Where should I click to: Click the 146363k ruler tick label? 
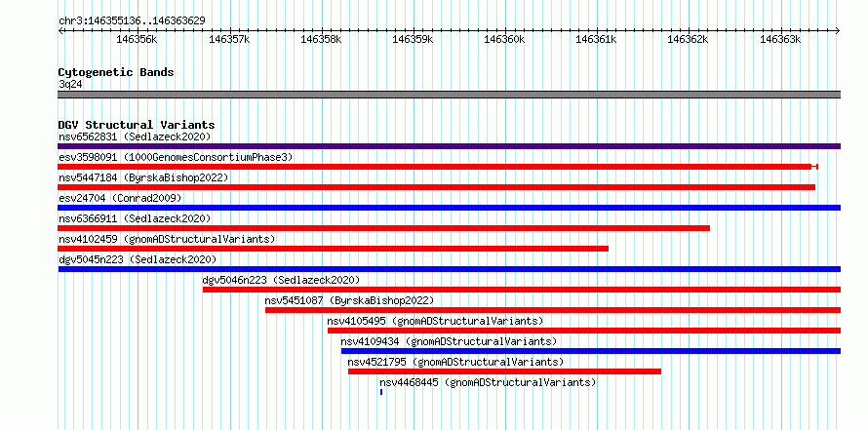(780, 40)
